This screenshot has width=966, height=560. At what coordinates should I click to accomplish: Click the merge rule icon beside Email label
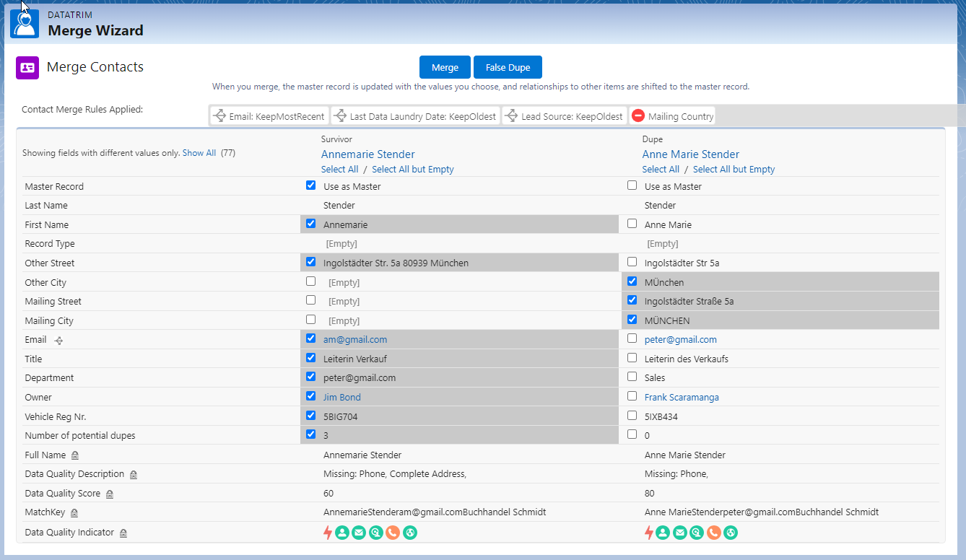[x=58, y=341]
